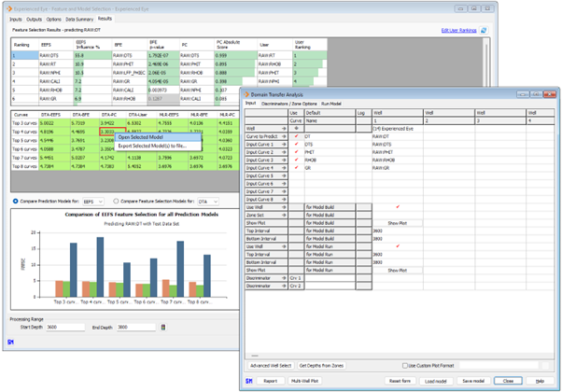
Task: Click the red check mark for Input Curve 1
Action: pyautogui.click(x=297, y=145)
